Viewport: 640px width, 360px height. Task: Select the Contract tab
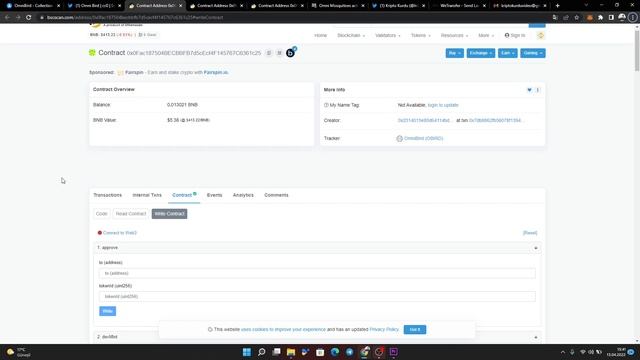(x=184, y=195)
